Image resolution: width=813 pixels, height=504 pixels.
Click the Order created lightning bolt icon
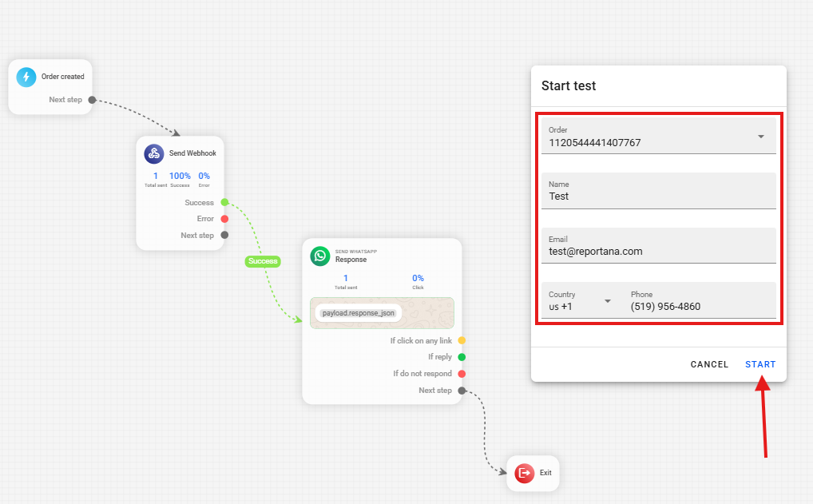[26, 77]
